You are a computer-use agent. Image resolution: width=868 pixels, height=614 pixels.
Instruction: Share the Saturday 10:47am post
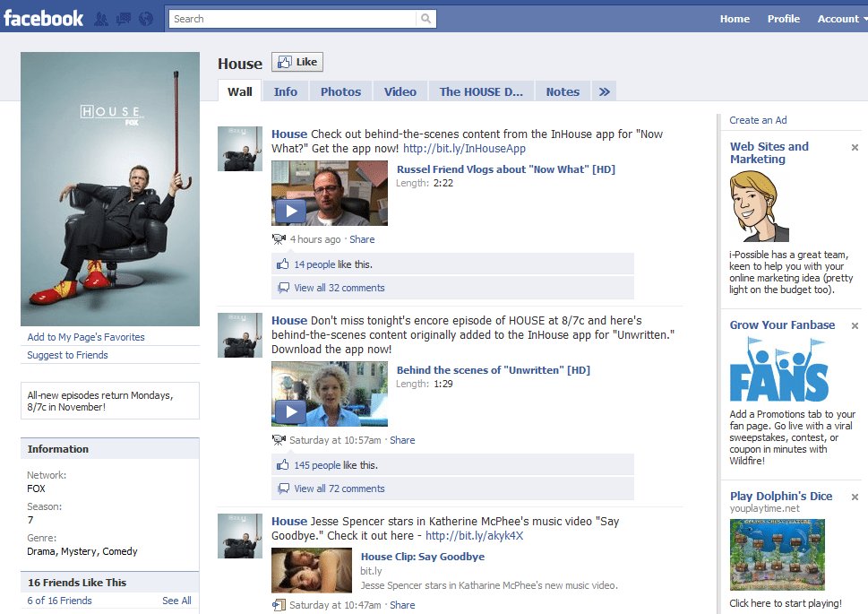tap(402, 605)
